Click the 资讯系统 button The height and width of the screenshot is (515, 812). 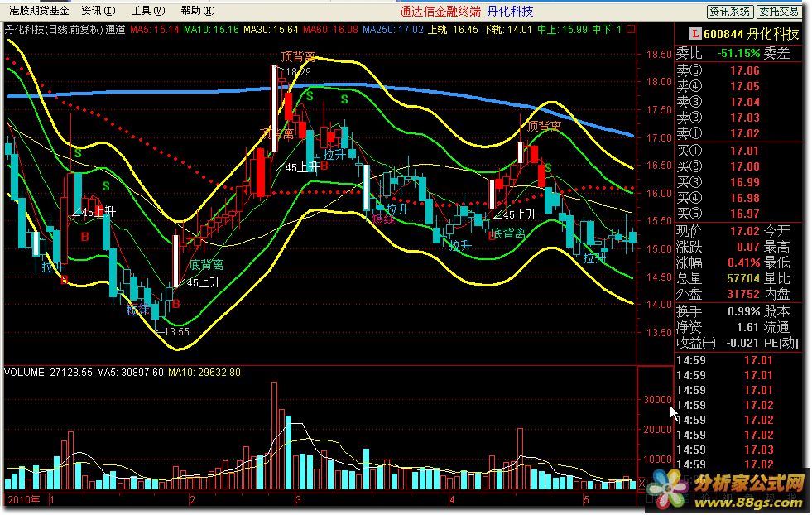click(729, 12)
